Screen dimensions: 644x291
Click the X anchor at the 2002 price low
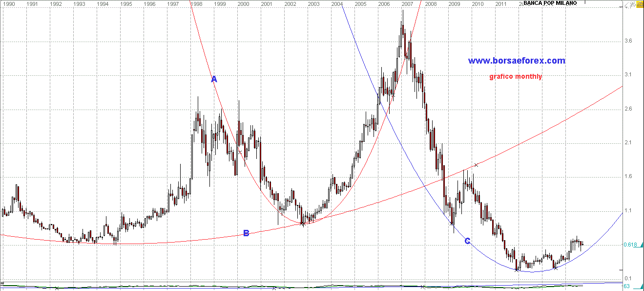pos(302,224)
